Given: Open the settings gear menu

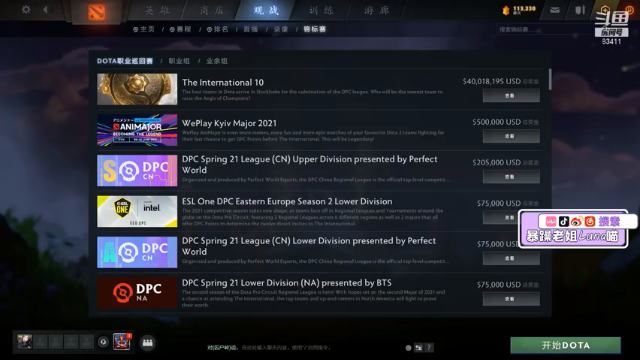Looking at the screenshot, I should (x=26, y=9).
